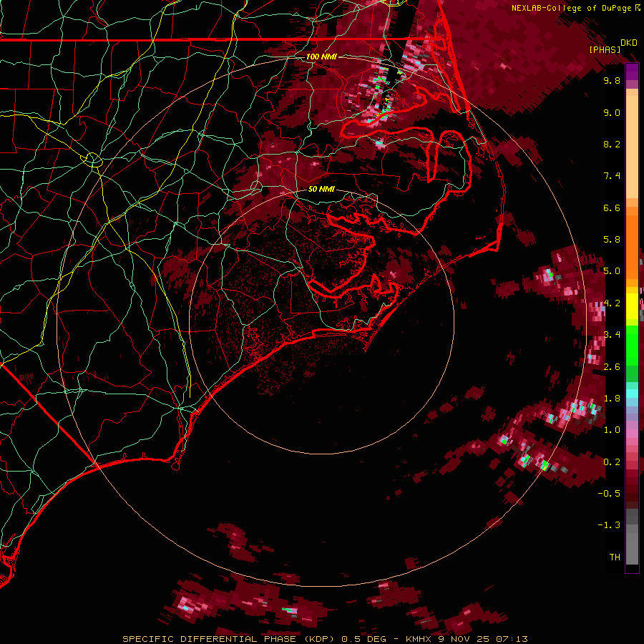Click the 8.2 value on the color scale
The height and width of the screenshot is (644, 644).
[612, 145]
